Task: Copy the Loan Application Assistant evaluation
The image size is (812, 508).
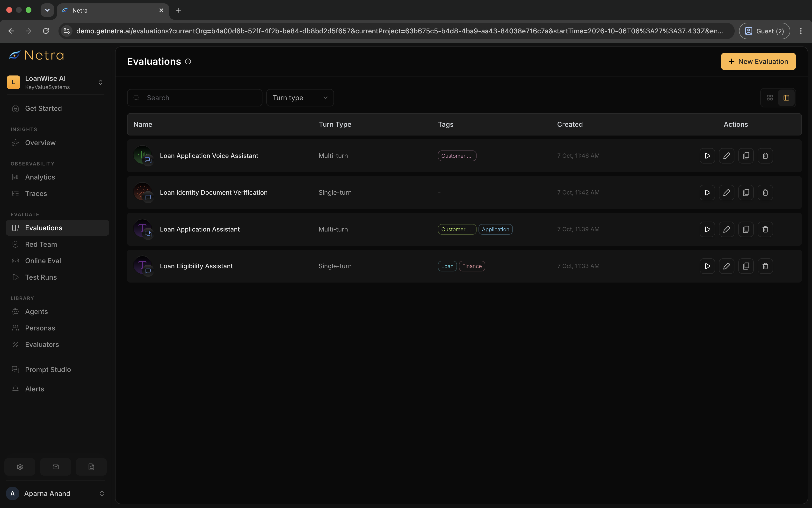Action: click(746, 230)
